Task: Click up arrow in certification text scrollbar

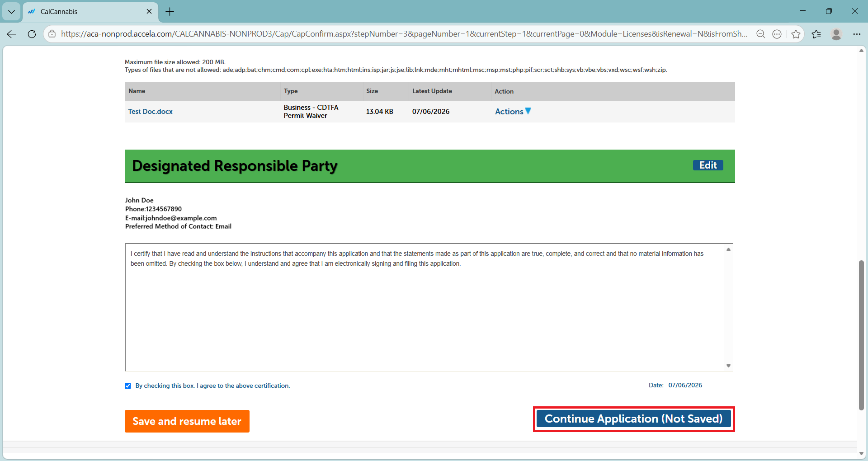Action: [728, 249]
